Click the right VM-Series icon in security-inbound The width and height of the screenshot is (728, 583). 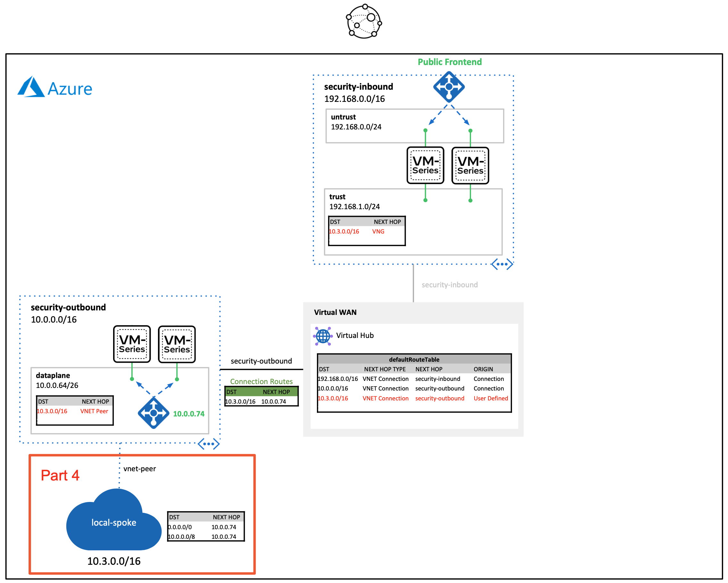pos(470,165)
